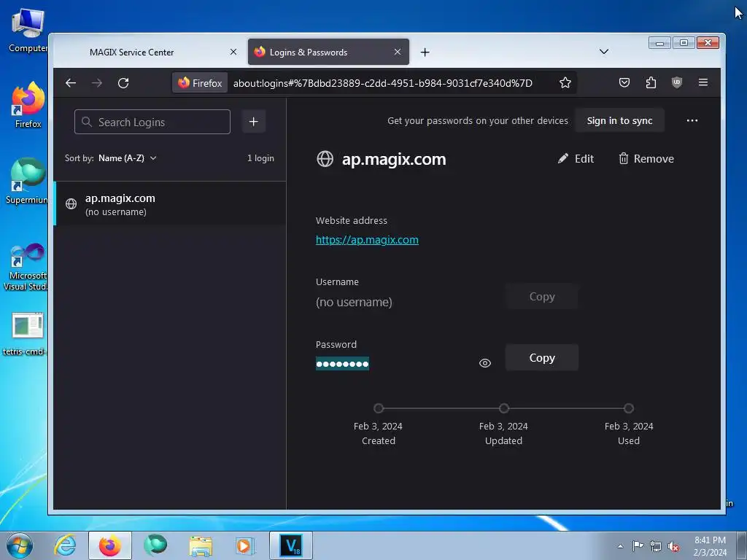
Task: Create a new login with plus button
Action: tap(253, 122)
